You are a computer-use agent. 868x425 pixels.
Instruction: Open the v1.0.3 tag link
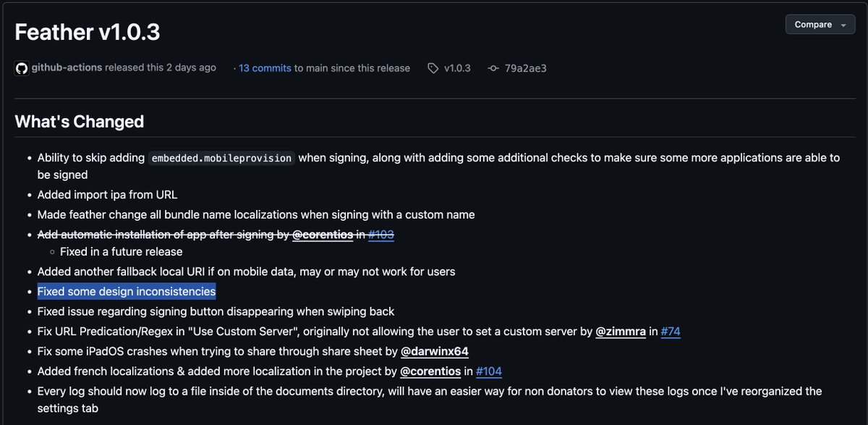click(x=457, y=68)
